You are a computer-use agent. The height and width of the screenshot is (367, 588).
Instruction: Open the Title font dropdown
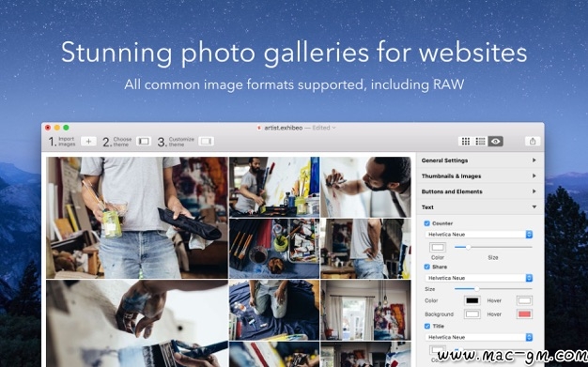[x=479, y=337]
